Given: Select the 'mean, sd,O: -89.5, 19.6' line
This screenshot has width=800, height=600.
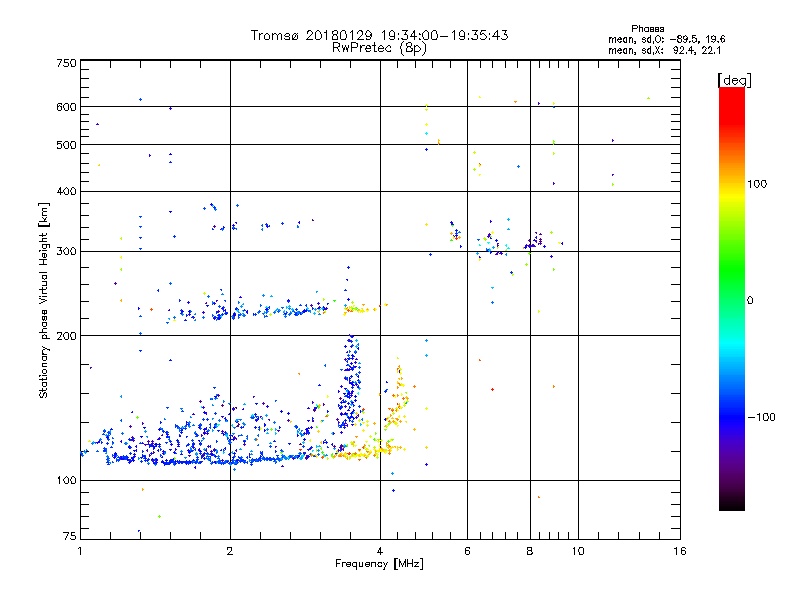Looking at the screenshot, I should coord(667,39).
